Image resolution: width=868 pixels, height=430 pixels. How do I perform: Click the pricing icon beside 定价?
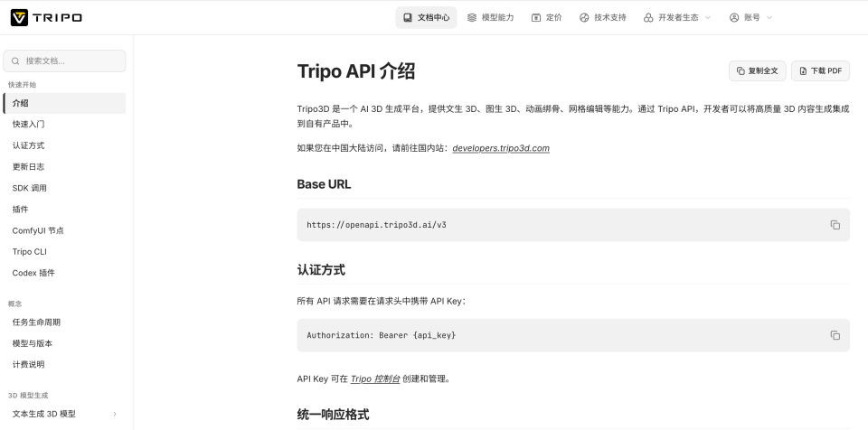tap(536, 18)
